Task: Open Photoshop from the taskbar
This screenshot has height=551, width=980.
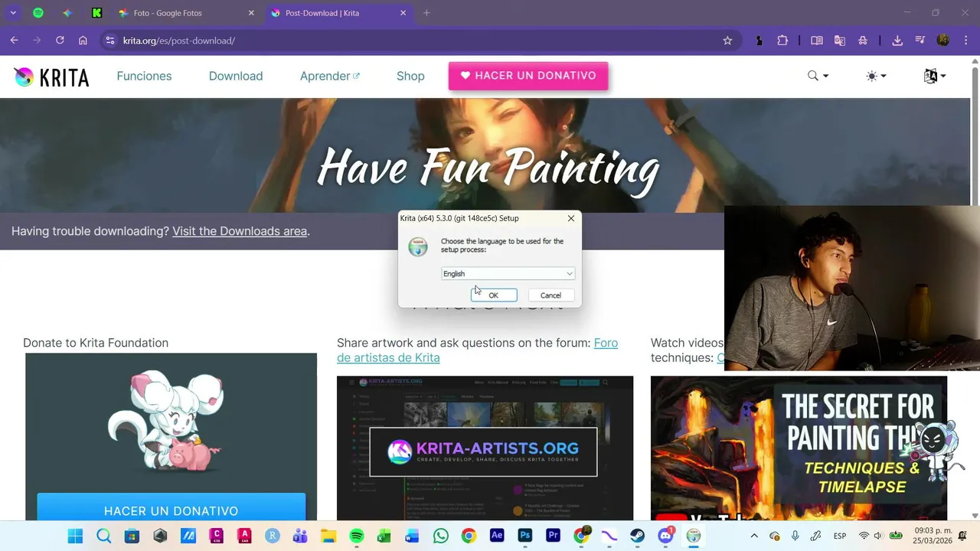Action: (x=525, y=536)
